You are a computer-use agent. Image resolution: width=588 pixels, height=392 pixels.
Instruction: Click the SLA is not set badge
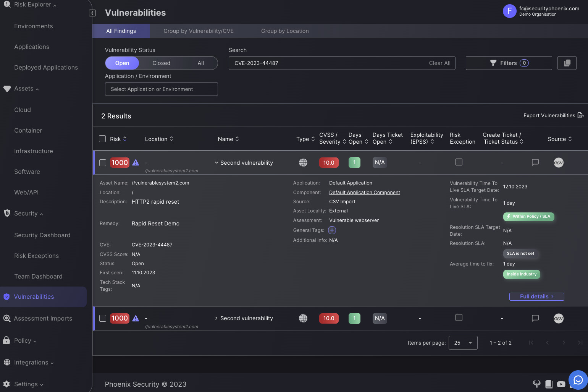(x=520, y=254)
